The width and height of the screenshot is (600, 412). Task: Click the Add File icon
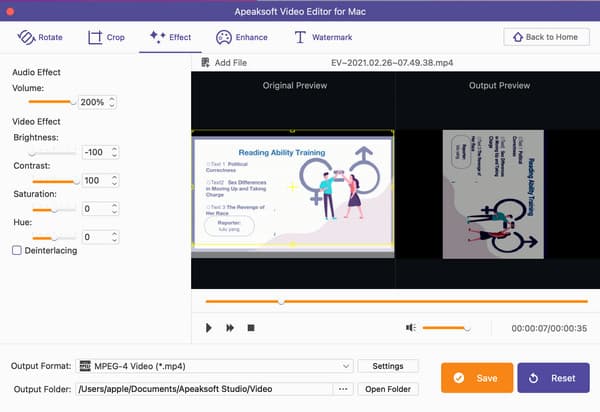(205, 63)
